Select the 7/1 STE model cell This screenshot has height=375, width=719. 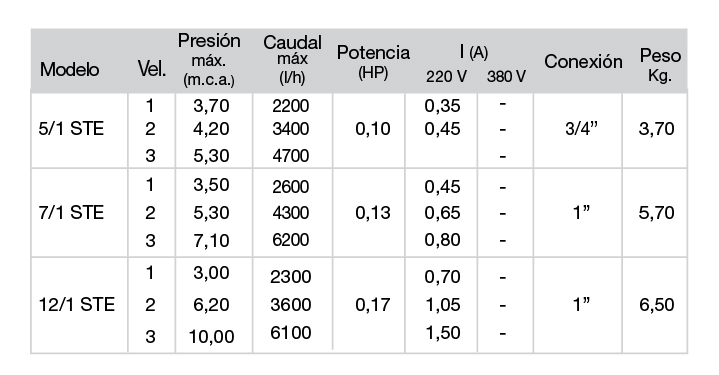(71, 213)
